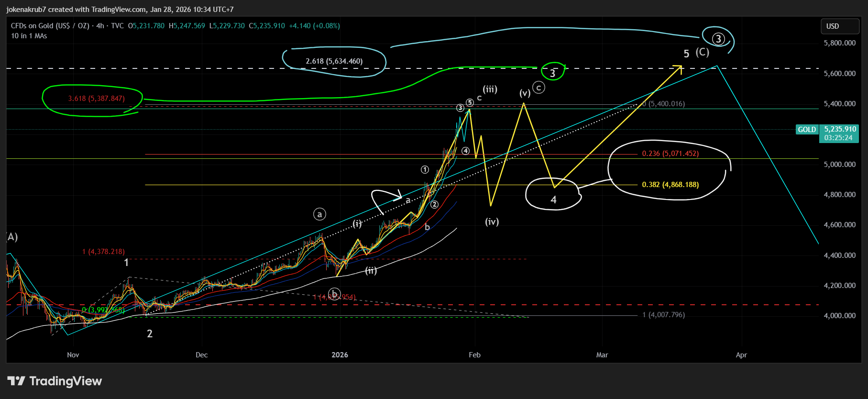Click the 5,600.000 price axis label
The width and height of the screenshot is (868, 399).
tap(840, 74)
